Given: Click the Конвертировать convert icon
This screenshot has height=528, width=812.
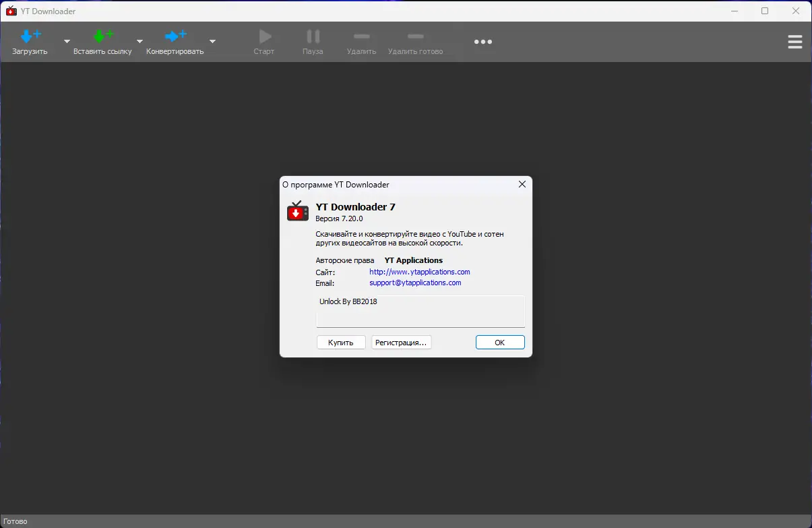Looking at the screenshot, I should [177, 36].
